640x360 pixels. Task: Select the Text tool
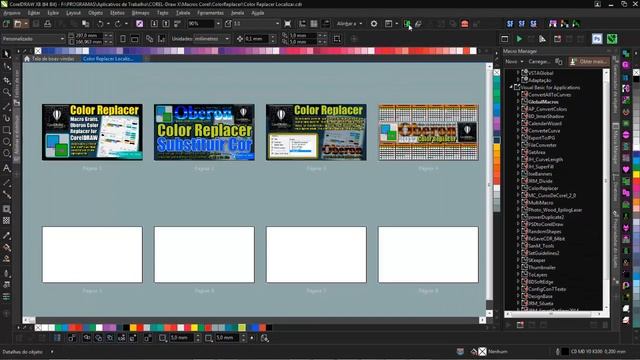[x=7, y=169]
